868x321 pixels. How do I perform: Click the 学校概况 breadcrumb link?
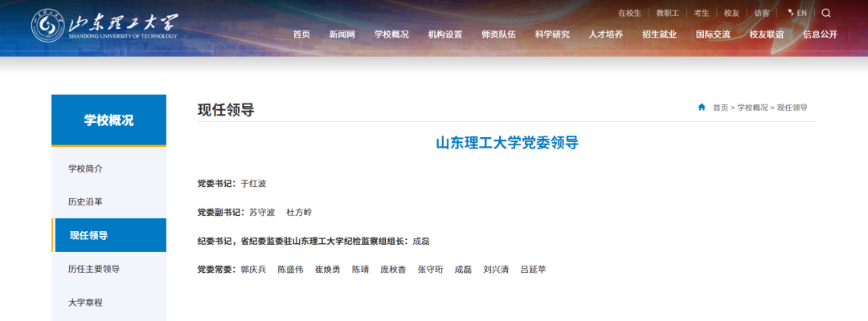[x=752, y=108]
